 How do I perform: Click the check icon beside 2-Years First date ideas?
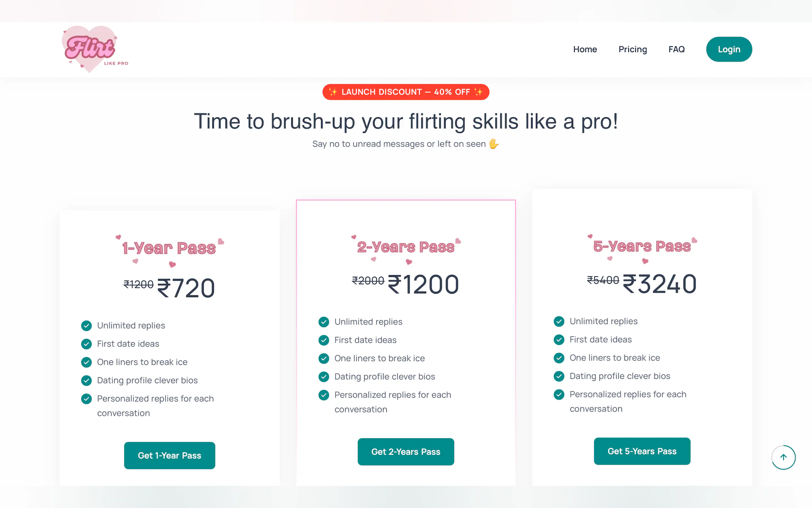(324, 340)
